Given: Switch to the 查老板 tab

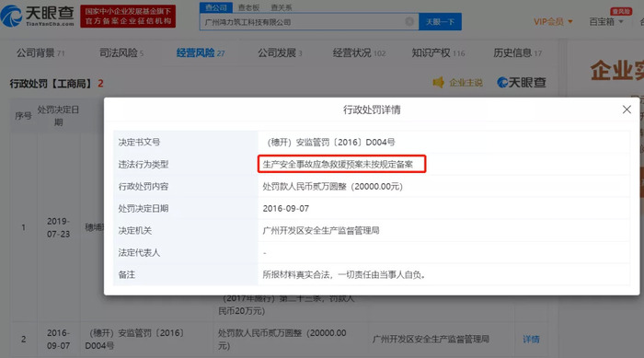Looking at the screenshot, I should point(248,7).
